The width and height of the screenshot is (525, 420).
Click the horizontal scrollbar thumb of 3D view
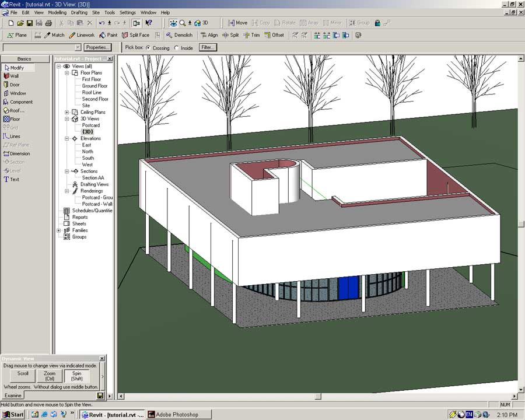pos(318,396)
